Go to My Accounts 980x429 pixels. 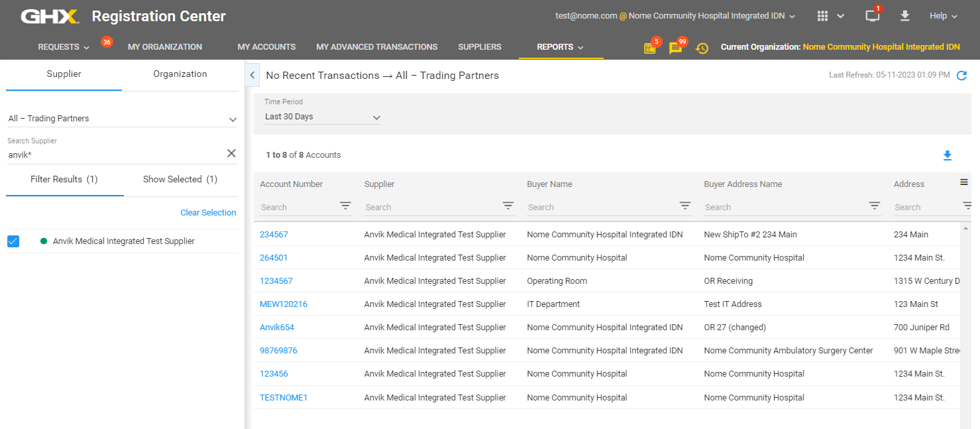tap(266, 47)
